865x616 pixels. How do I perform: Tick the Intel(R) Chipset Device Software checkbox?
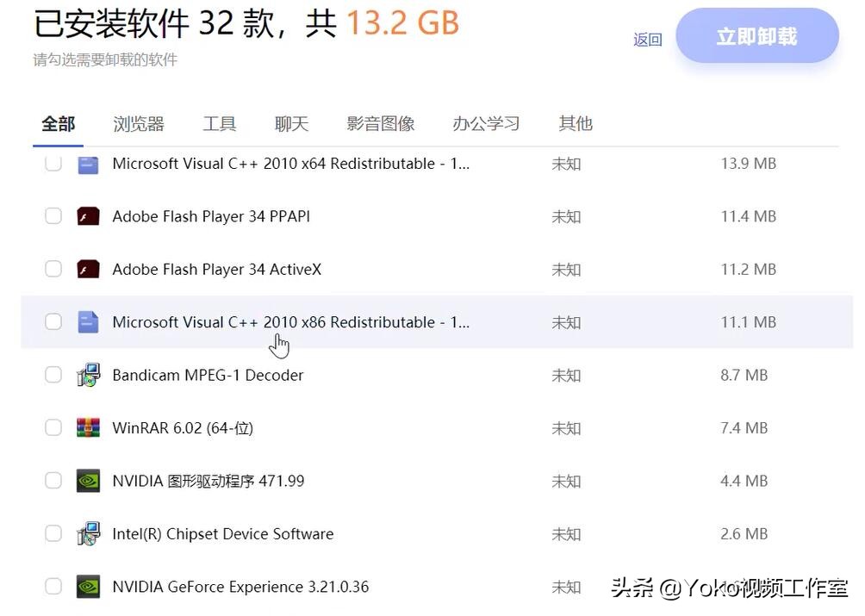[x=53, y=533]
